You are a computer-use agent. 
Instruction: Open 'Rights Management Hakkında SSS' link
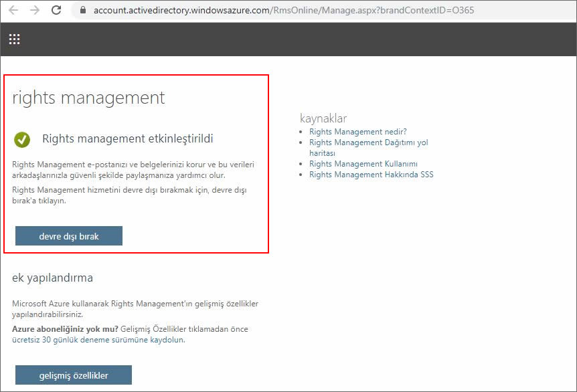[372, 175]
